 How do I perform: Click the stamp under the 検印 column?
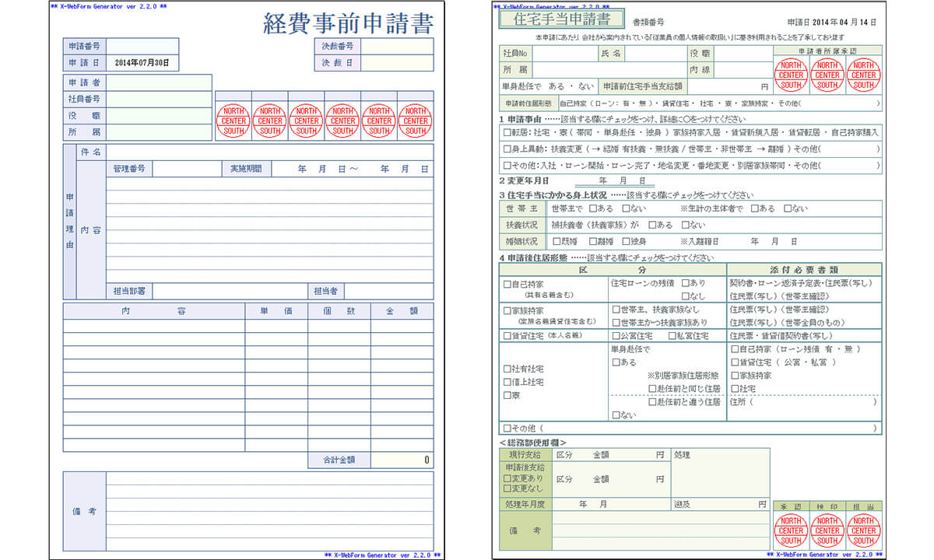[827, 530]
